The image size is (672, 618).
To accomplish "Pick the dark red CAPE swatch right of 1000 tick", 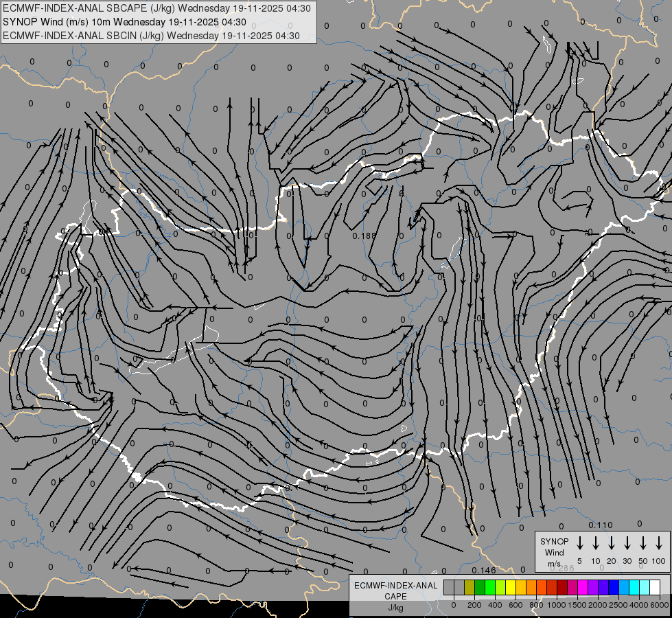I will 562,587.
